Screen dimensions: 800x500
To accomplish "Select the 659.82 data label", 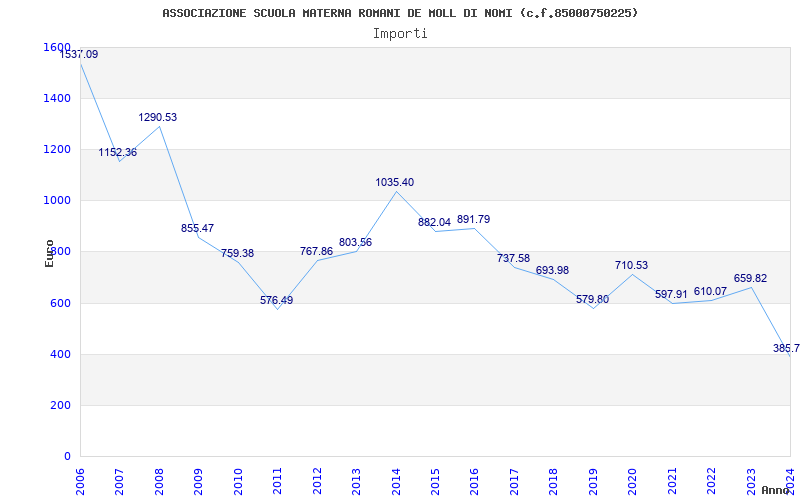I will coord(751,279).
